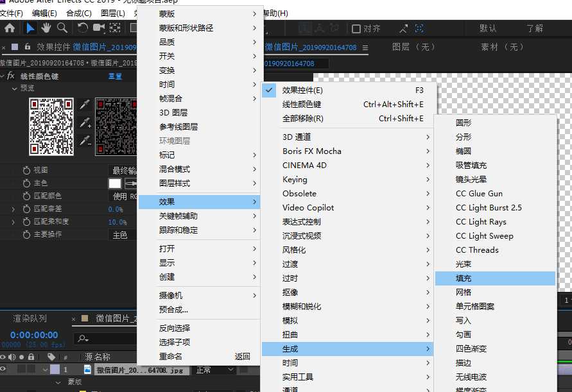The height and width of the screenshot is (392, 572).
Task: Click the white 主色 color swatch
Action: tap(115, 183)
